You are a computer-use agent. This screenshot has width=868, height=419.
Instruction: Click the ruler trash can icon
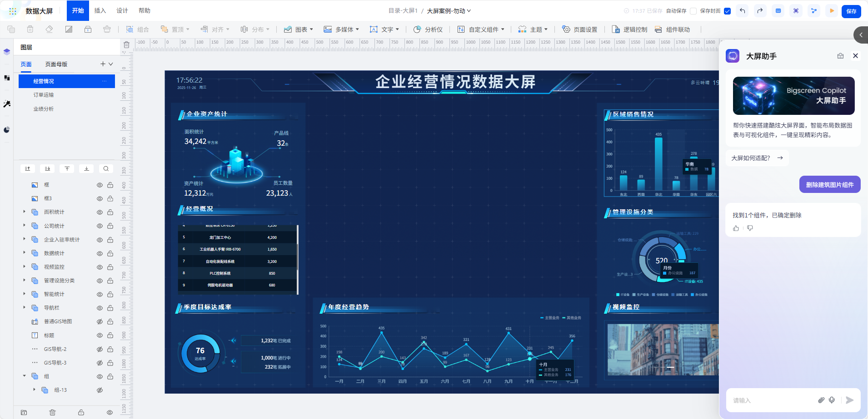pyautogui.click(x=126, y=44)
